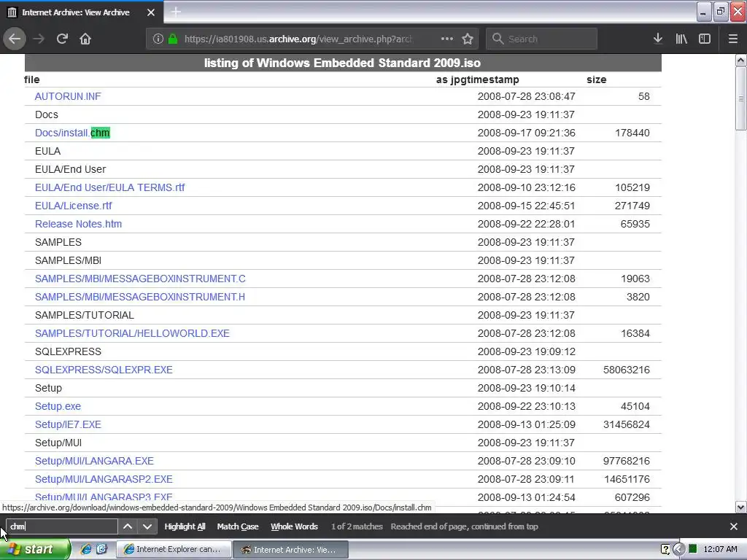Open Setup/IE7.EXE link

click(x=68, y=424)
